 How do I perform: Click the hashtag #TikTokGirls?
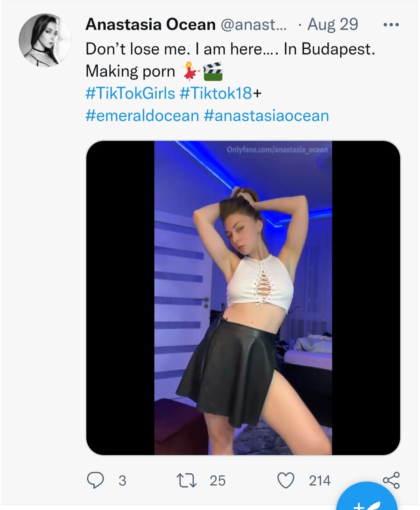[130, 93]
